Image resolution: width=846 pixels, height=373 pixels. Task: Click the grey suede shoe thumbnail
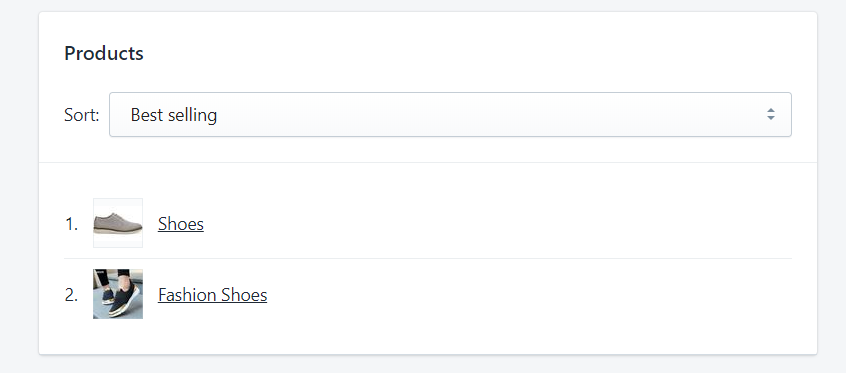(118, 223)
